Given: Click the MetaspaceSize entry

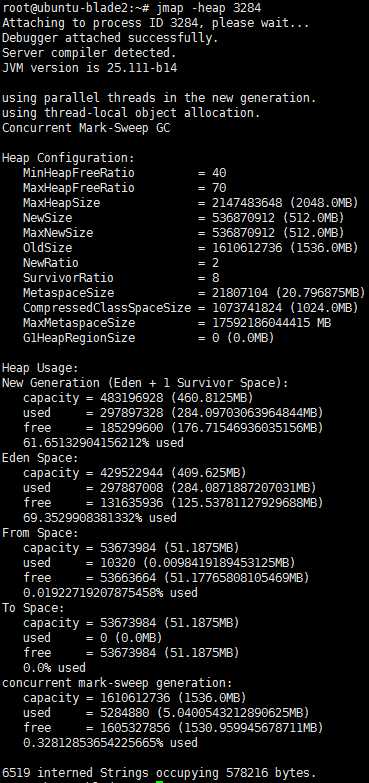Looking at the screenshot, I should coord(194,293).
